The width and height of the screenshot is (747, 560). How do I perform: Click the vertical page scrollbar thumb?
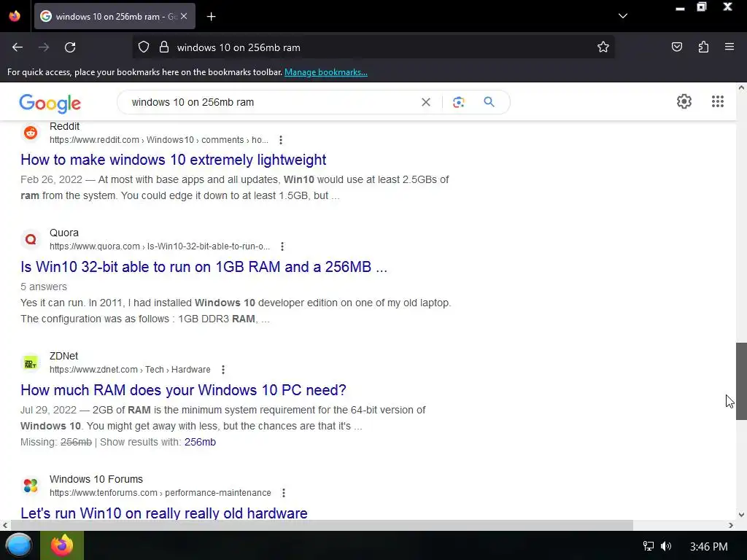741,381
